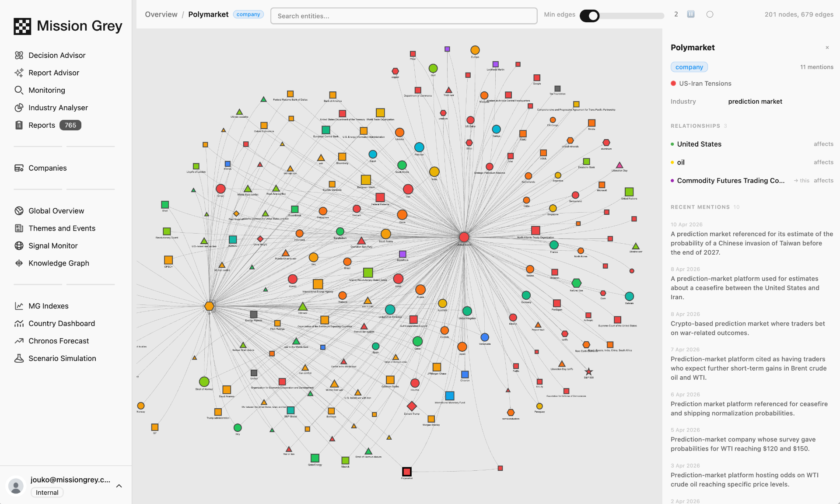Image resolution: width=840 pixels, height=504 pixels.
Task: Click the United Nations green square node
Action: (629, 192)
